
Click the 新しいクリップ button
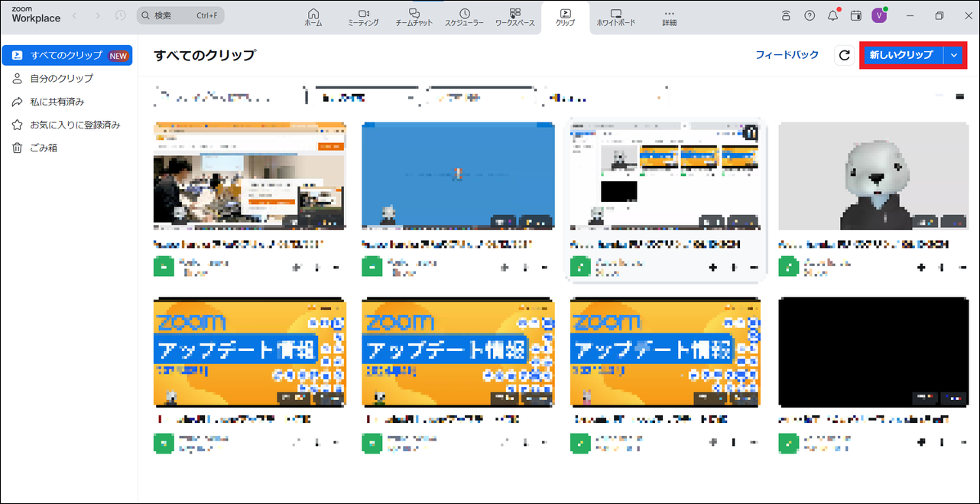[x=901, y=55]
